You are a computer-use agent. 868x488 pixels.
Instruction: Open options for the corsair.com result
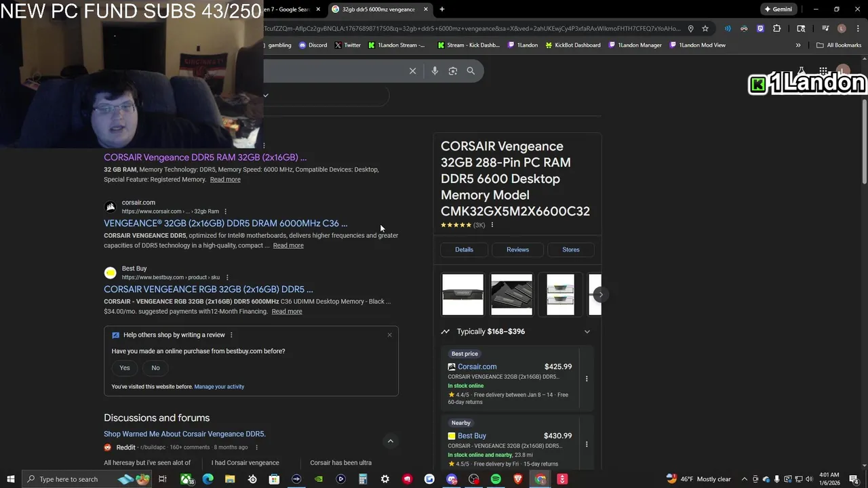pos(226,211)
